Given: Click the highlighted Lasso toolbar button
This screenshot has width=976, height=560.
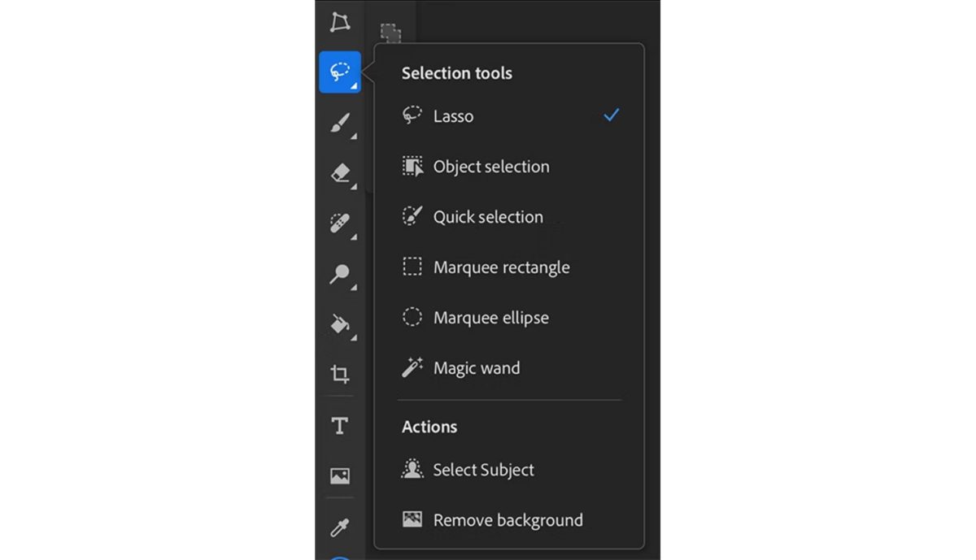Looking at the screenshot, I should pyautogui.click(x=340, y=72).
